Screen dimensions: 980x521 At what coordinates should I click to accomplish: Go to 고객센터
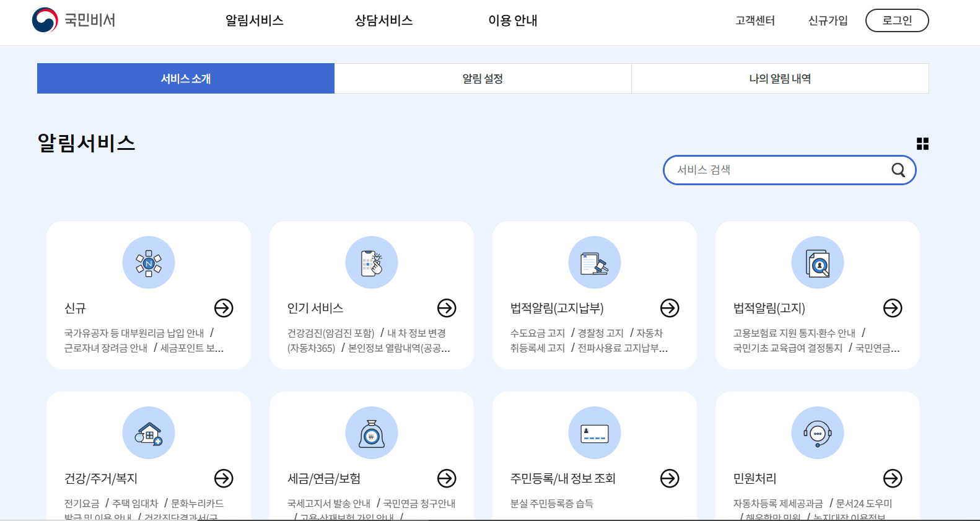(755, 20)
